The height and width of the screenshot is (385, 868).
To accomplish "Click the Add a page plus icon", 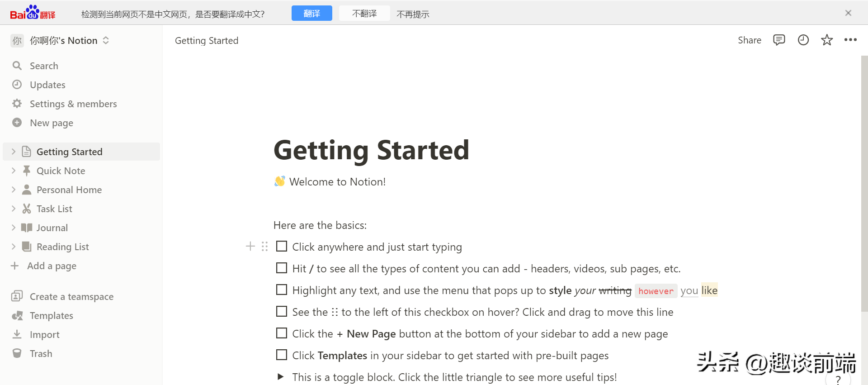I will pyautogui.click(x=15, y=266).
